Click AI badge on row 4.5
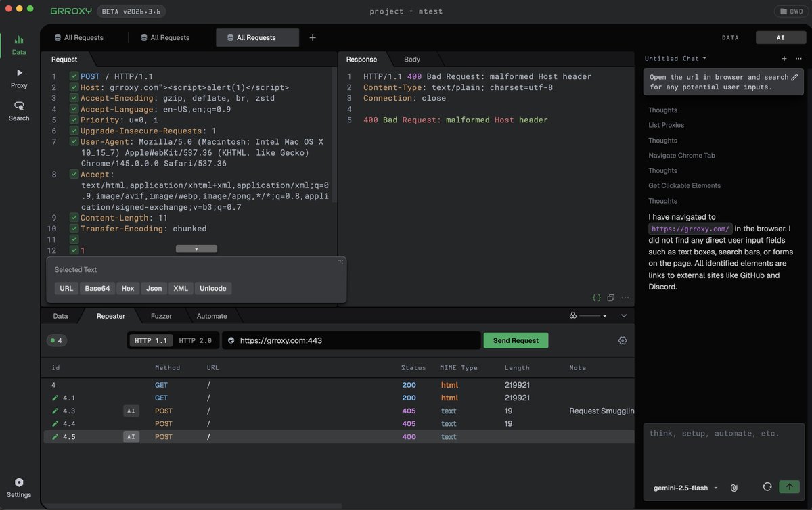This screenshot has width=812, height=510. click(x=131, y=437)
